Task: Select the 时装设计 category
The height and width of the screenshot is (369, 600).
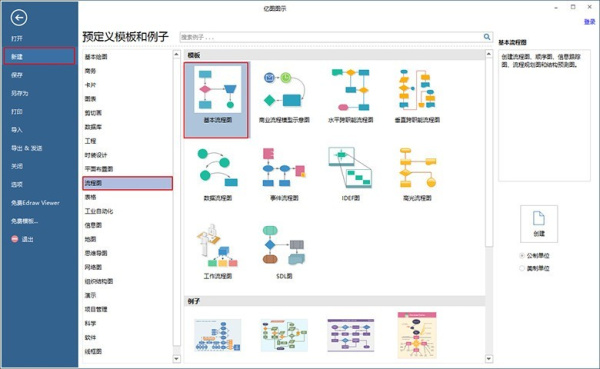Action: [x=96, y=155]
